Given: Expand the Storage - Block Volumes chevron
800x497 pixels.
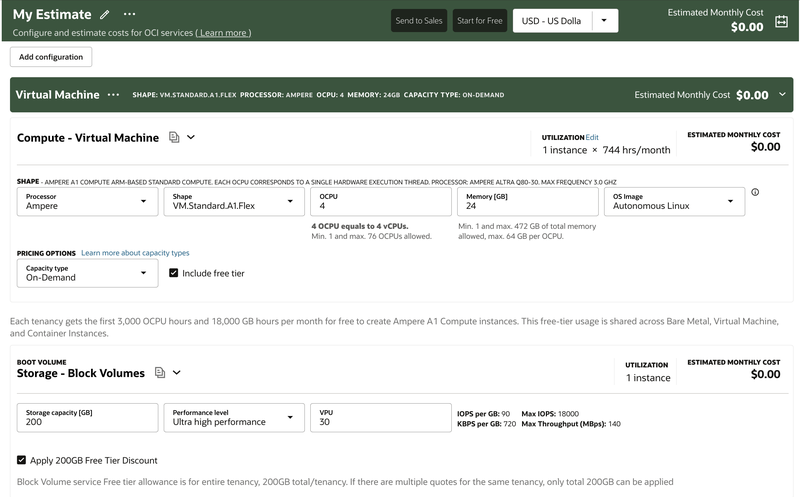Looking at the screenshot, I should [177, 372].
